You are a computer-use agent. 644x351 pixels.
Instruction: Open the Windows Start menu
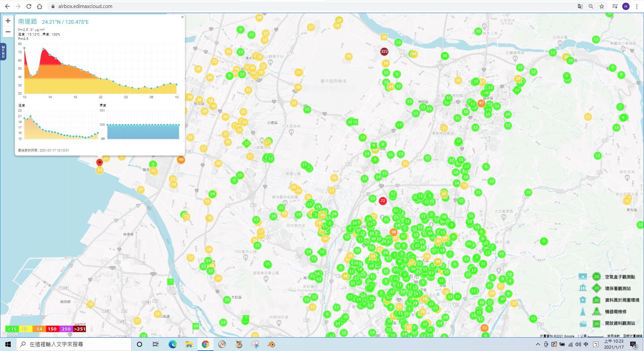click(x=8, y=344)
